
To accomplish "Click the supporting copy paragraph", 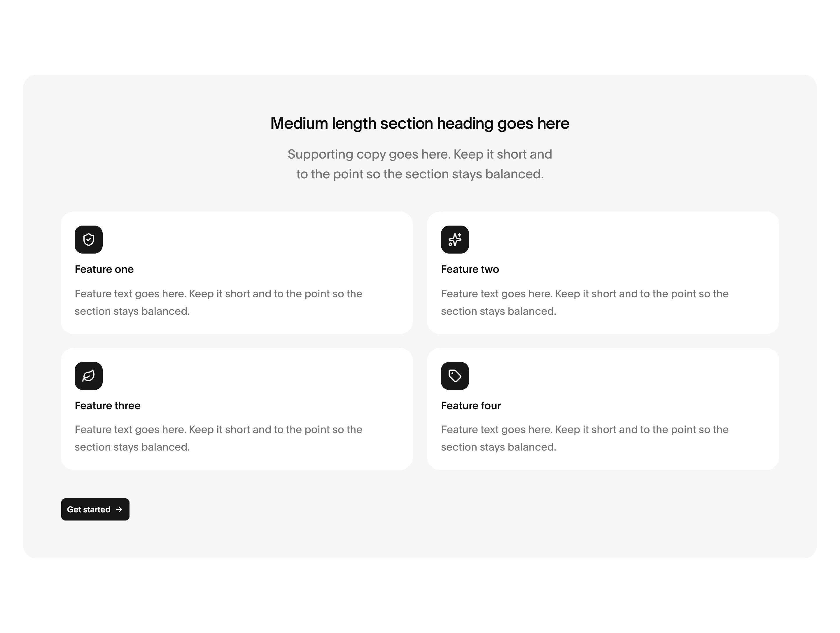I will tap(420, 164).
